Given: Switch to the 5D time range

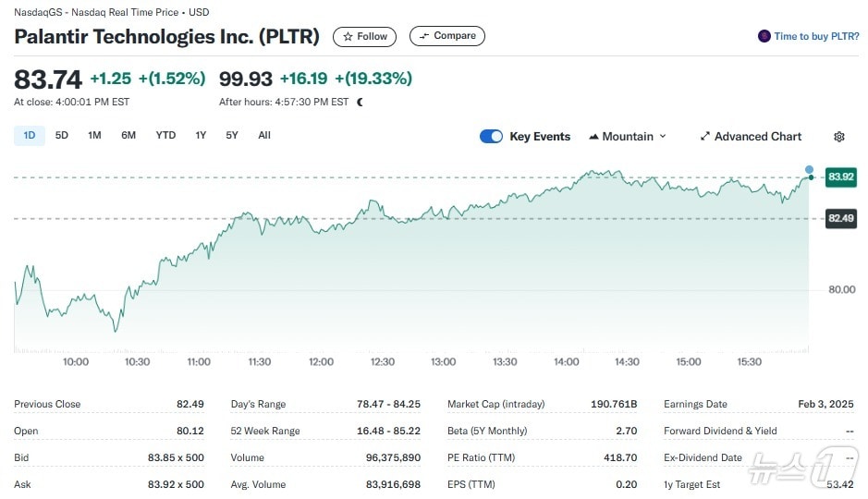Looking at the screenshot, I should click(62, 136).
